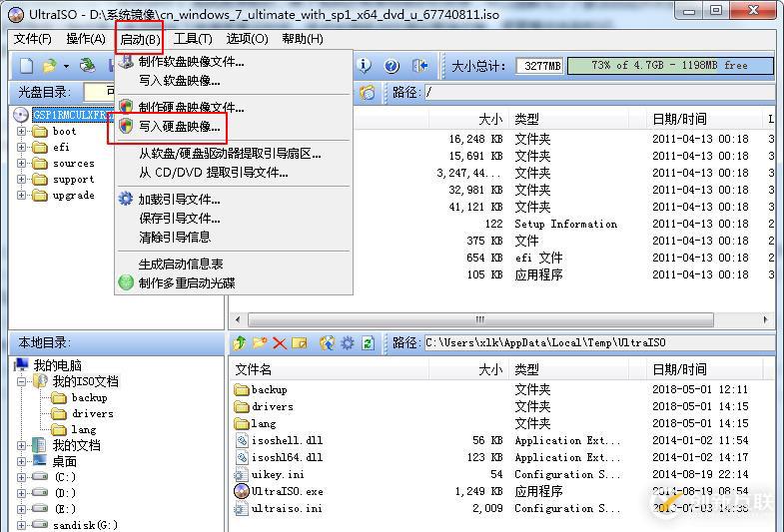Screen dimensions: 784x532
Task: Collapse the 我的ISO文档 tree node
Action: coord(21,382)
